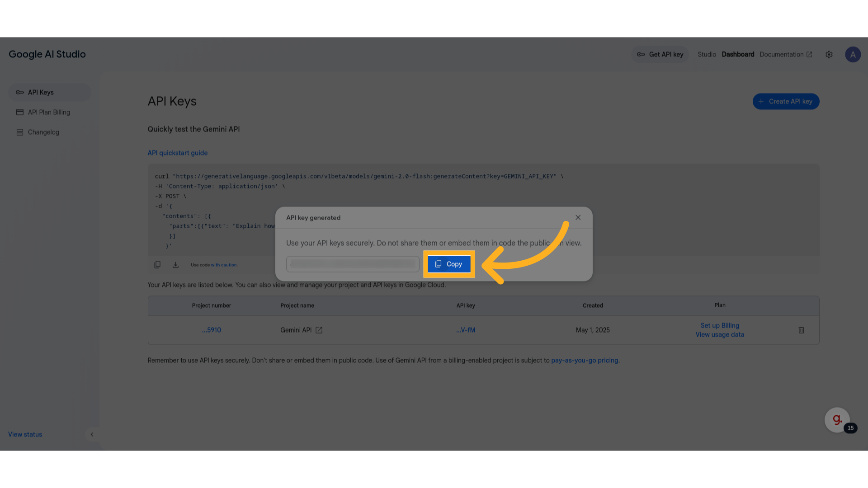Image resolution: width=868 pixels, height=488 pixels.
Task: Switch to the Dashboard tab
Action: click(738, 54)
